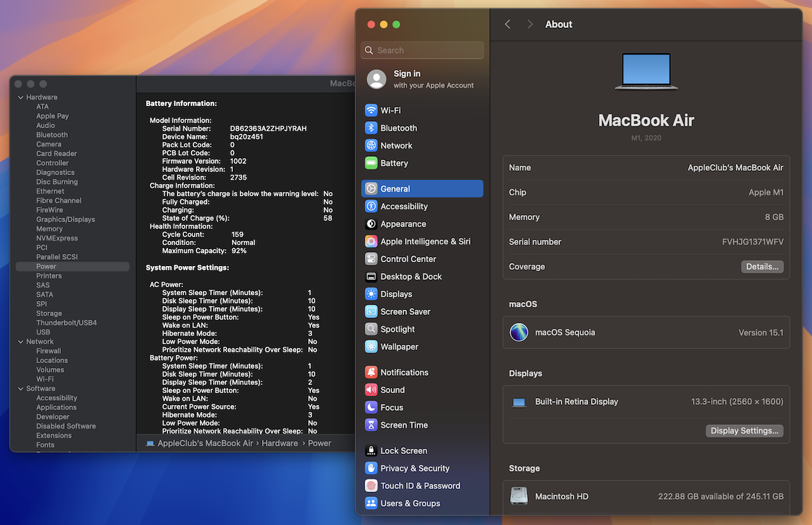Click the Search field in System Settings

click(422, 50)
